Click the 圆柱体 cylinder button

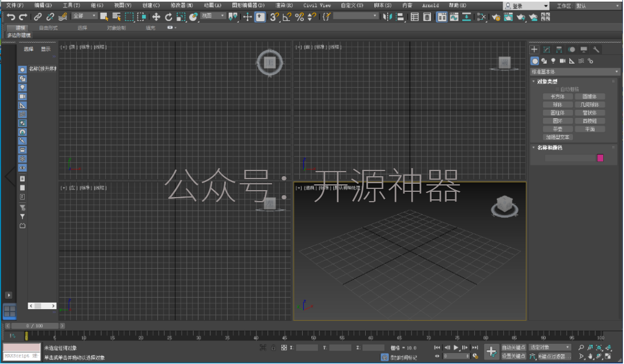(x=558, y=113)
